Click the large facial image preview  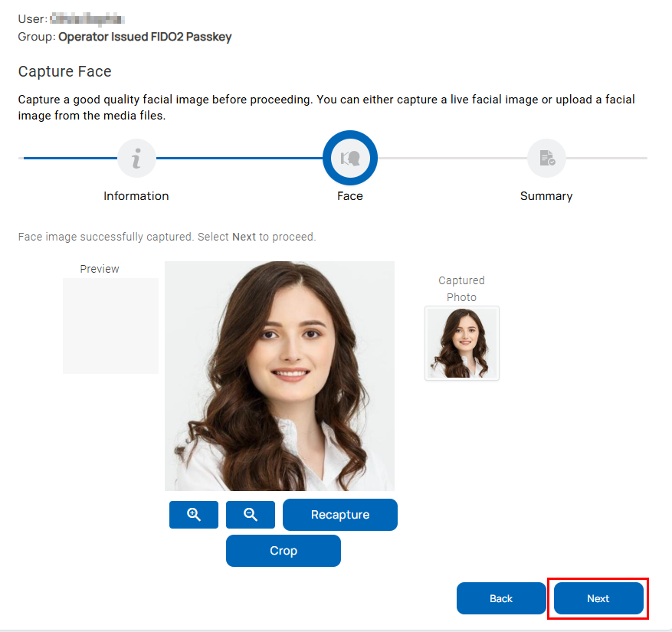pyautogui.click(x=279, y=375)
